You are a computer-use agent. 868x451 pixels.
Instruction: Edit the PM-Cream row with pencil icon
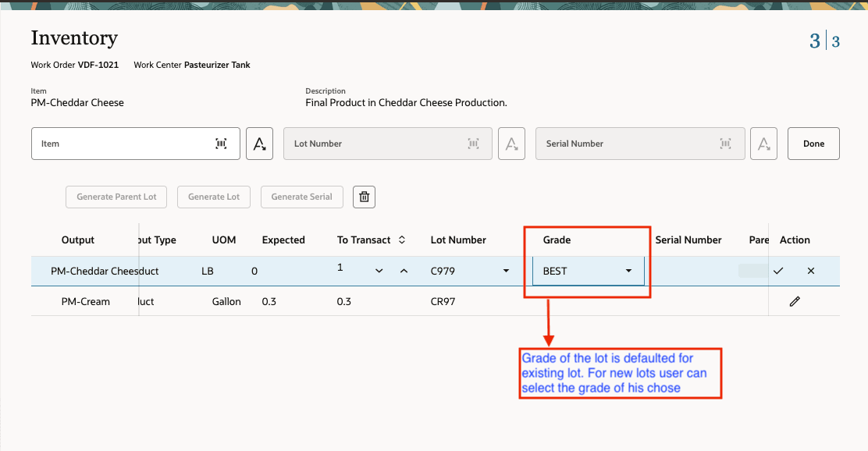[x=795, y=301]
